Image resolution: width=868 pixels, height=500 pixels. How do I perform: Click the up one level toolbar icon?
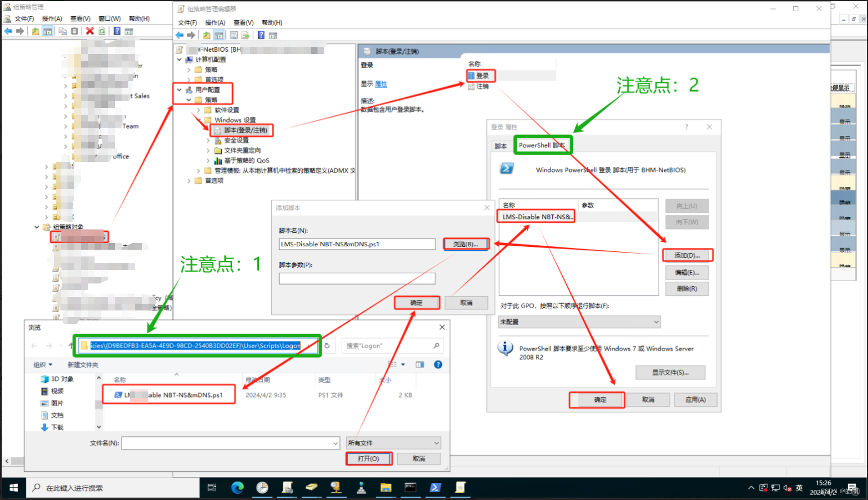coord(207,35)
